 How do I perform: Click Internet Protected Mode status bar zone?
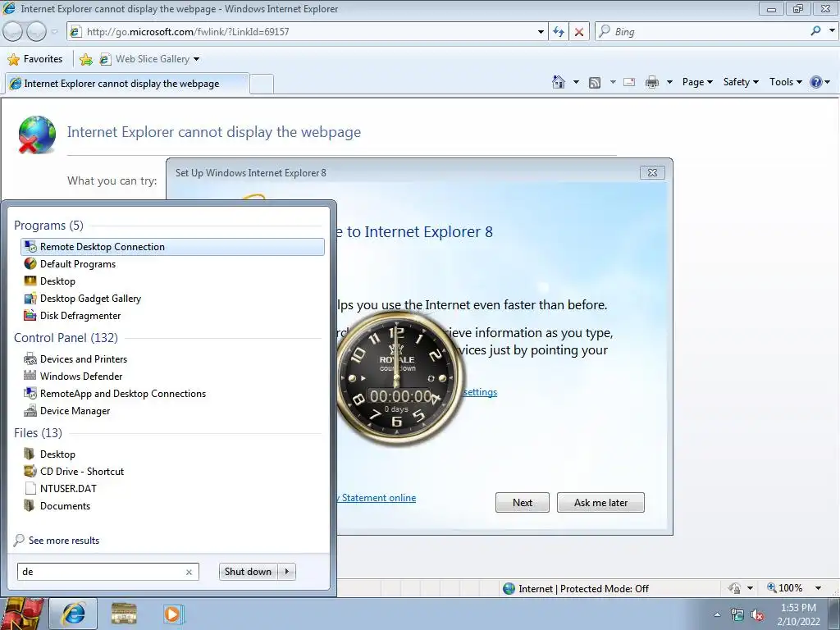[x=576, y=589]
